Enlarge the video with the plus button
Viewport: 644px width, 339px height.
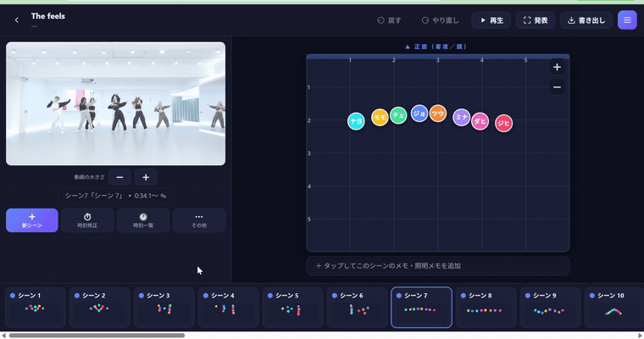click(146, 177)
